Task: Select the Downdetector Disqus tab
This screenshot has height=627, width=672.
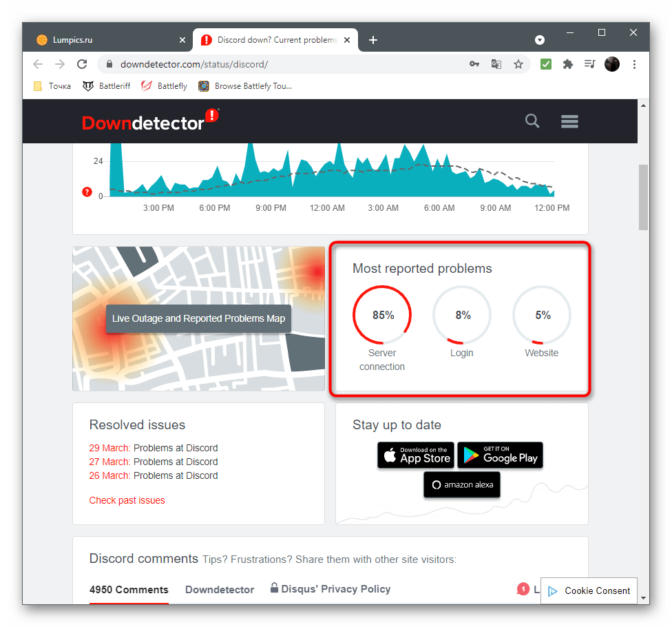Action: (220, 590)
